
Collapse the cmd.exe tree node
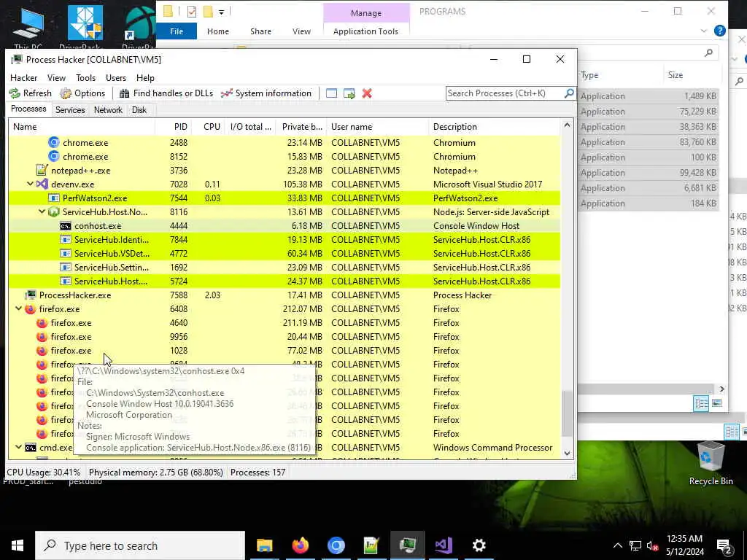click(18, 448)
